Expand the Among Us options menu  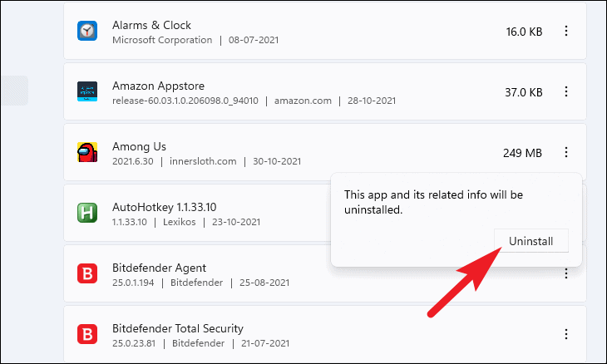566,152
